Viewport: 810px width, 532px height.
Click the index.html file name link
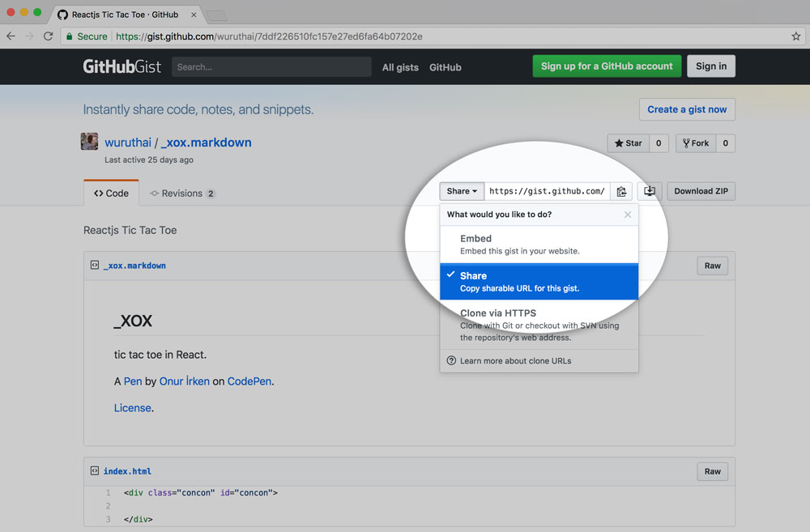click(x=128, y=471)
